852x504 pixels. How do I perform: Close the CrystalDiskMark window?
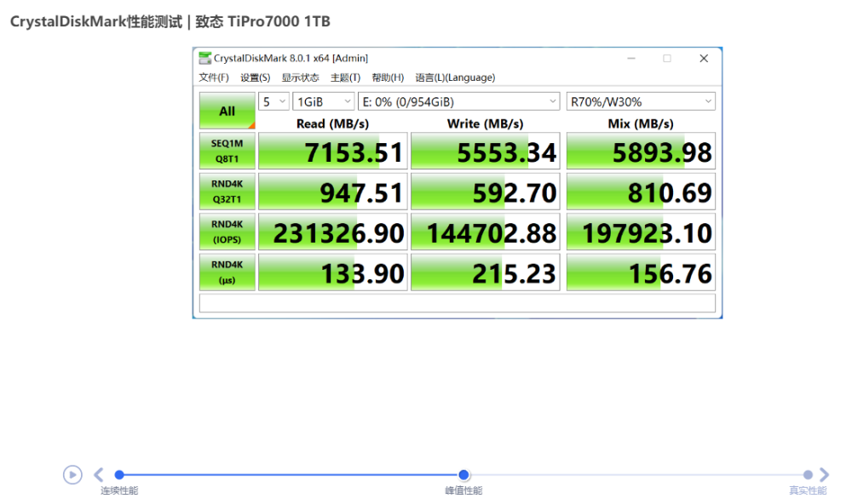coord(704,58)
